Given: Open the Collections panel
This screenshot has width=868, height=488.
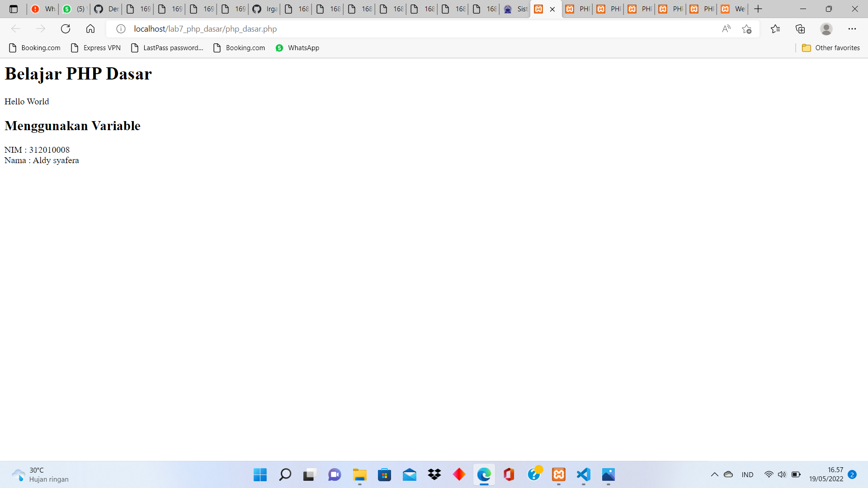Looking at the screenshot, I should coord(800,29).
